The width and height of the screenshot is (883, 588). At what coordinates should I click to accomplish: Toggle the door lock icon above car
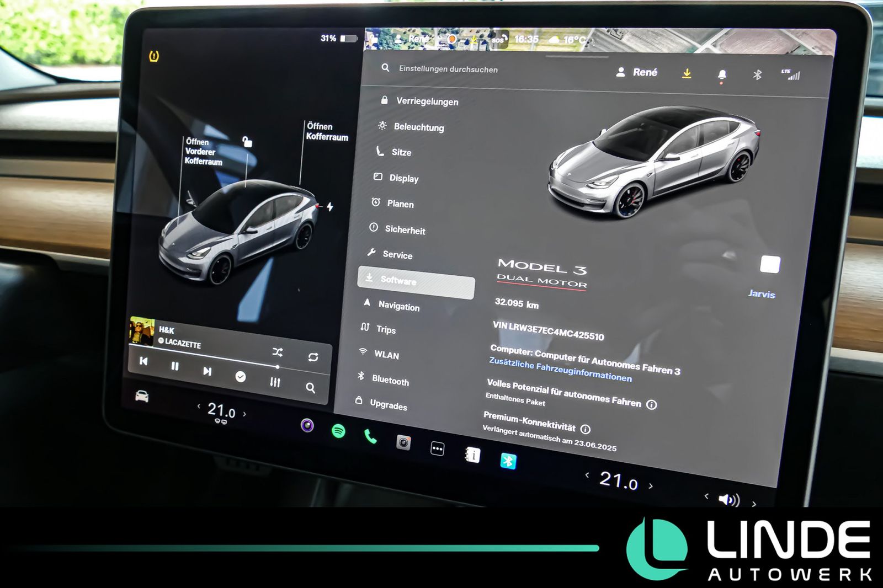tap(247, 142)
